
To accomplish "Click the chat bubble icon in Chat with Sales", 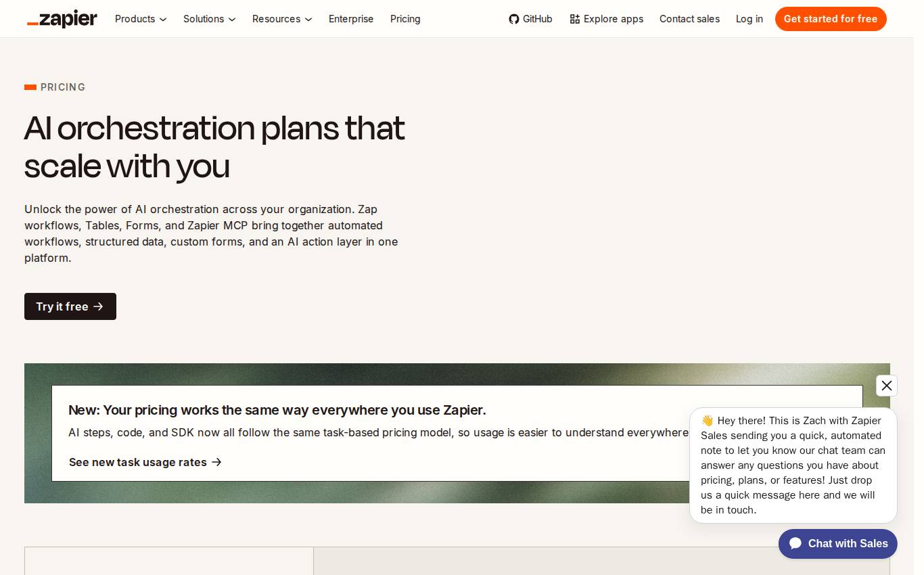I will 795,544.
